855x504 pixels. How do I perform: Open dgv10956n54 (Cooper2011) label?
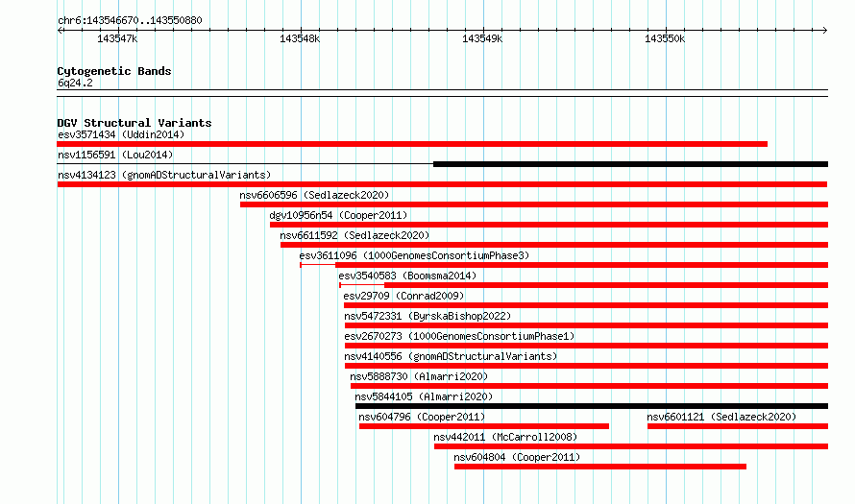(x=338, y=215)
